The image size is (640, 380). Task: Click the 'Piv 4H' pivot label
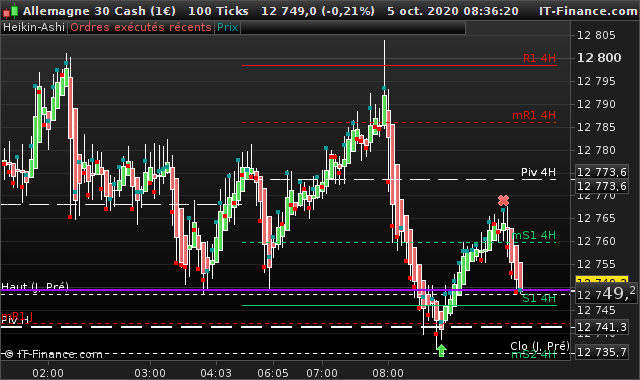pyautogui.click(x=538, y=172)
